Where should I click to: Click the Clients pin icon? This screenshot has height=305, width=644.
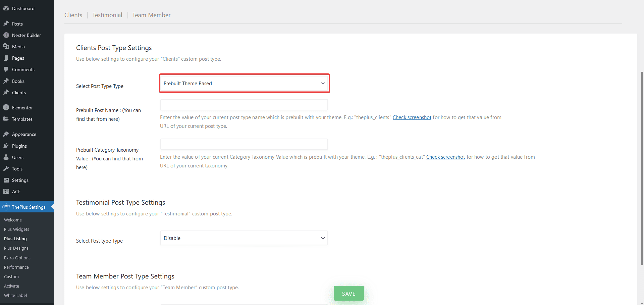pyautogui.click(x=6, y=93)
